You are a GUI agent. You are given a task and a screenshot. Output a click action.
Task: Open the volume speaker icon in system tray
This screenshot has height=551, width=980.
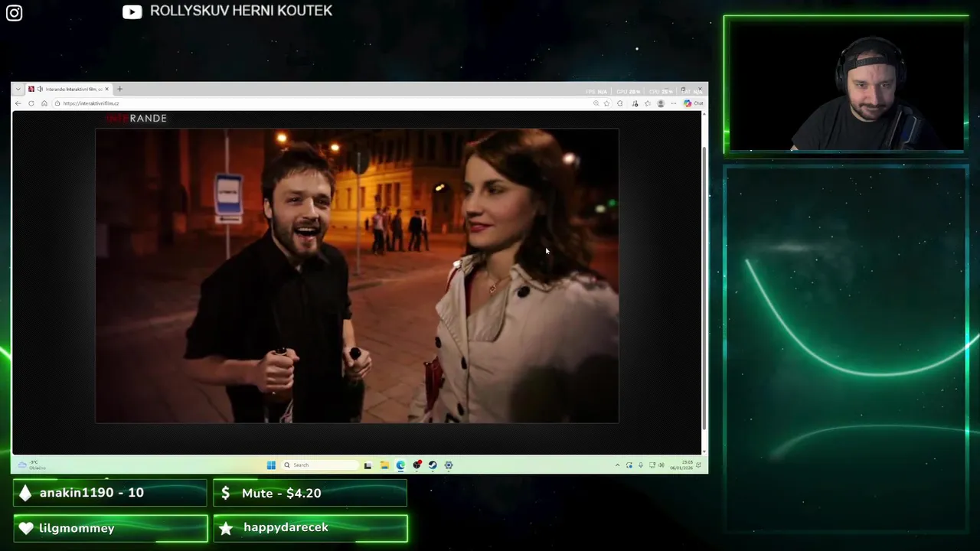click(661, 465)
